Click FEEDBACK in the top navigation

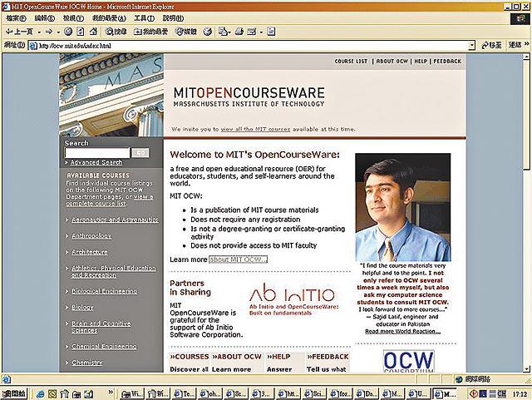pyautogui.click(x=447, y=62)
